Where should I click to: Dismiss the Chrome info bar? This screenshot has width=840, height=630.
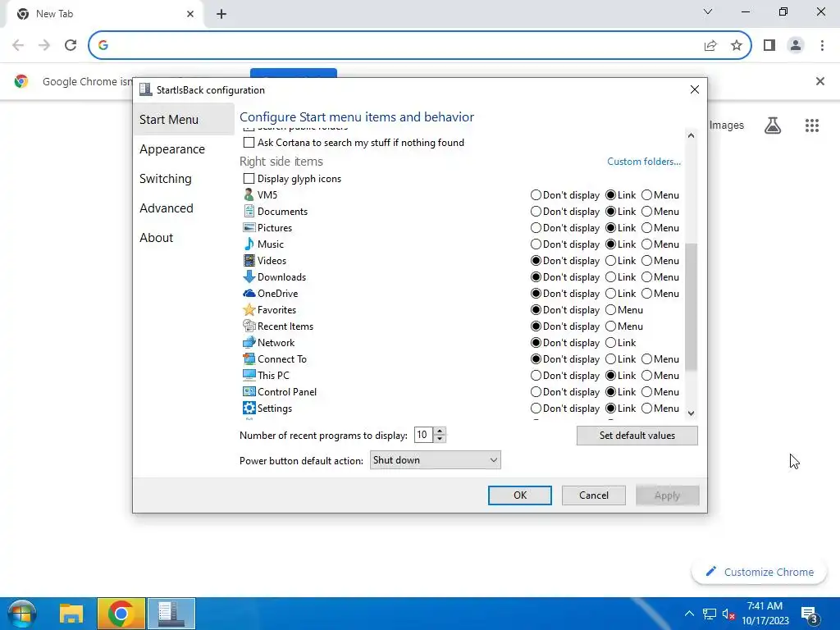pyautogui.click(x=819, y=81)
